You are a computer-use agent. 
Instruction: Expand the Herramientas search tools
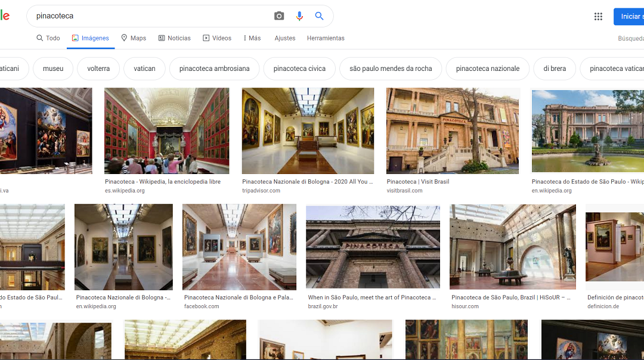tap(326, 38)
